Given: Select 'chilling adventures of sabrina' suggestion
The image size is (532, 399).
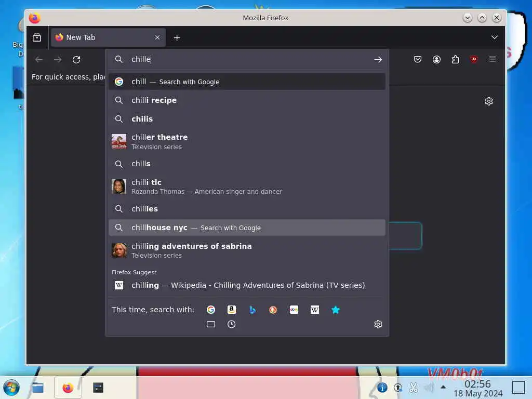Looking at the screenshot, I should (x=247, y=250).
